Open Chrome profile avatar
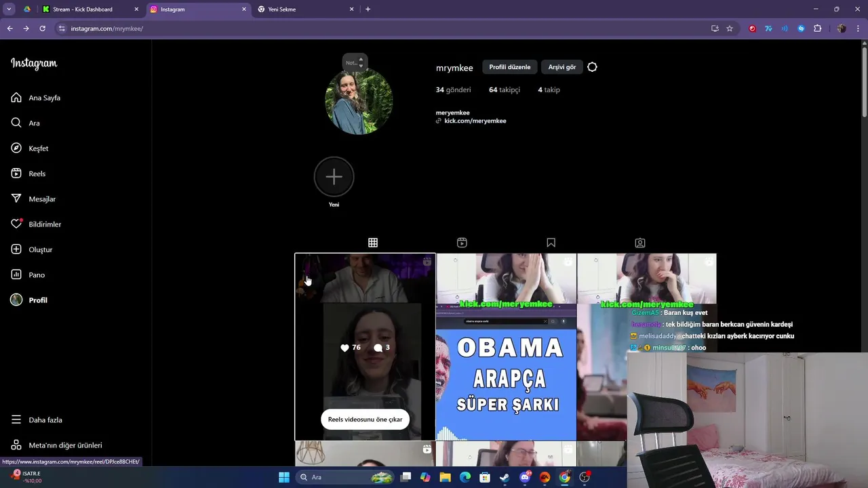868x488 pixels. click(842, 28)
